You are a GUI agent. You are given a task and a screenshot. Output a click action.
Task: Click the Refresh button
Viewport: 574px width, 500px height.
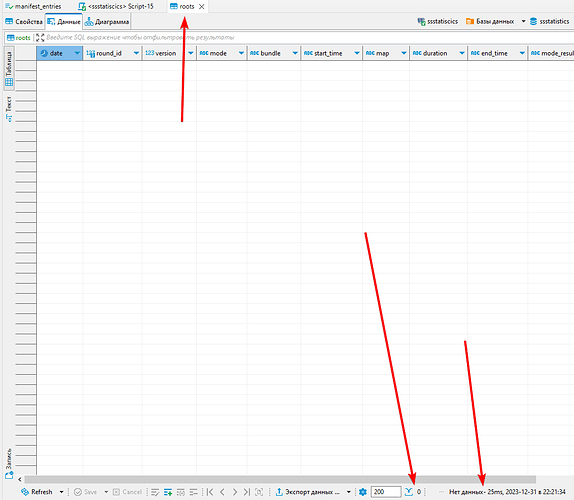pyautogui.click(x=37, y=492)
